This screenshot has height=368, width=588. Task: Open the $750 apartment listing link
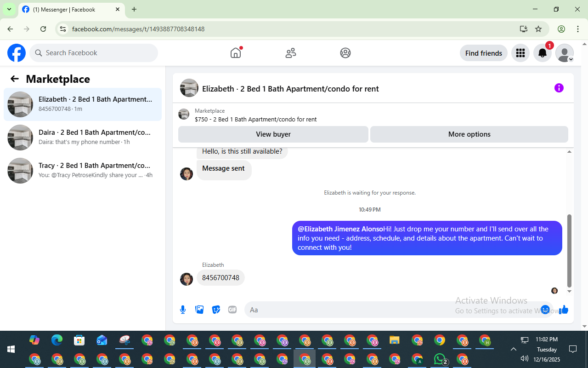pyautogui.click(x=256, y=119)
